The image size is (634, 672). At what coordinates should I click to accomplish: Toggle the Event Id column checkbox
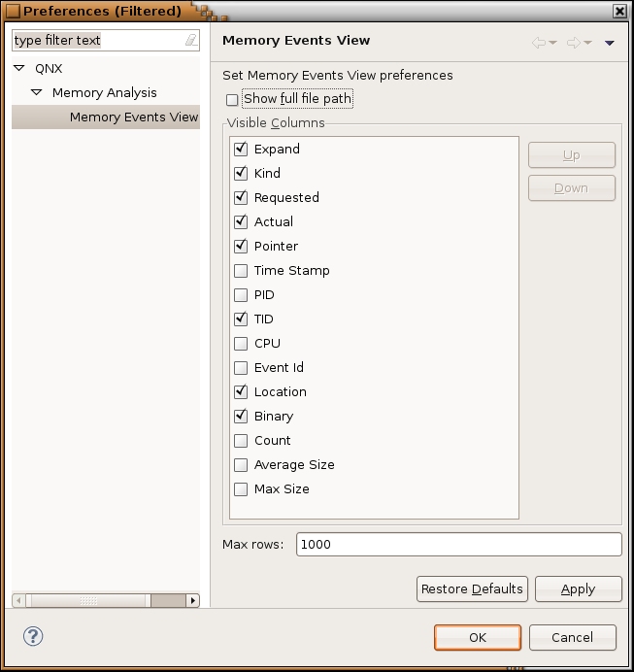point(241,368)
